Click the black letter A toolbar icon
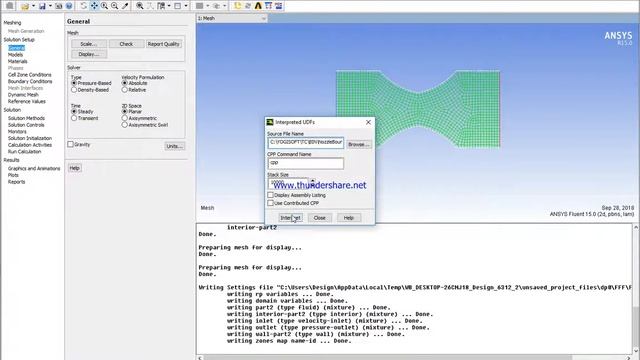Screen dimensions: 640x360 click(x=258, y=6)
